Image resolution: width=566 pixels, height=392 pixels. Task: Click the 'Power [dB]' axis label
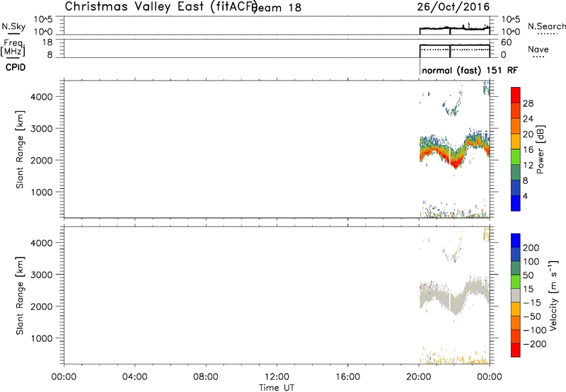[x=541, y=149]
